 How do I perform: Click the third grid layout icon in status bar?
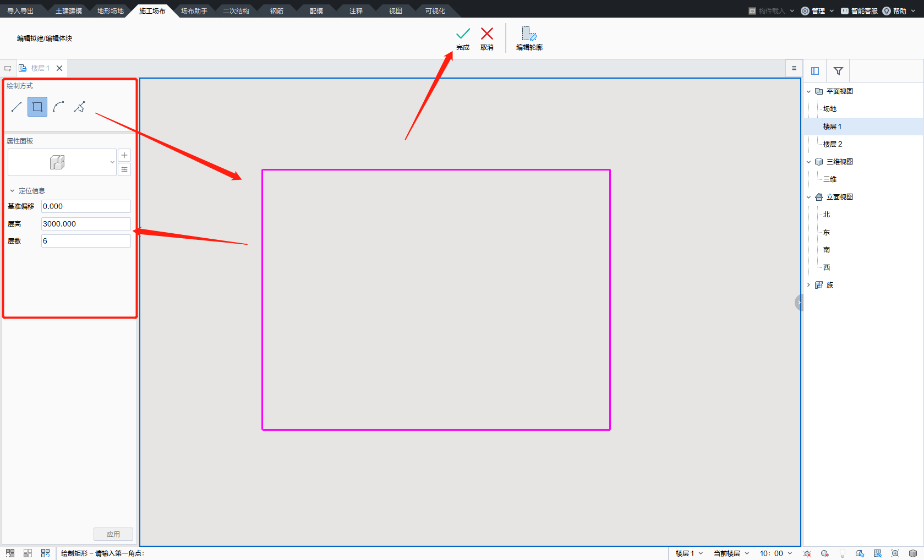coord(46,553)
